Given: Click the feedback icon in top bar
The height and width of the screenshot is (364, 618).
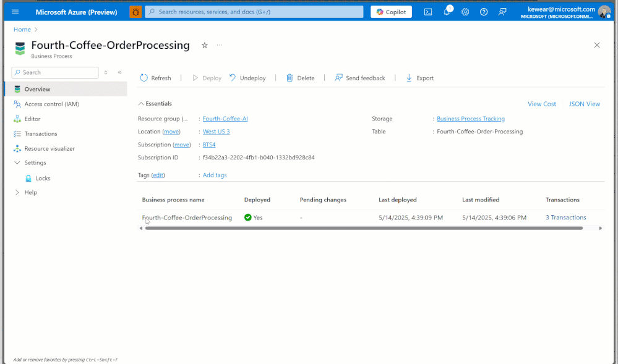Looking at the screenshot, I should pos(502,12).
